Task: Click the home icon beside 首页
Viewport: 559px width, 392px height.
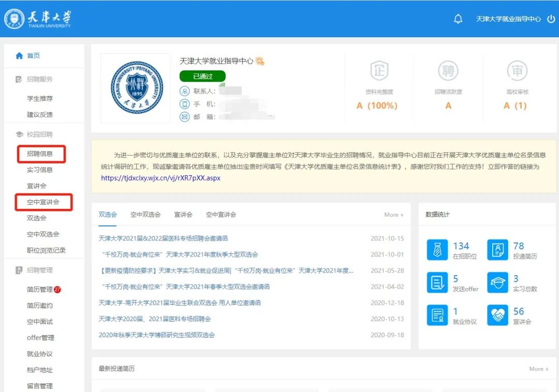Action: point(20,56)
